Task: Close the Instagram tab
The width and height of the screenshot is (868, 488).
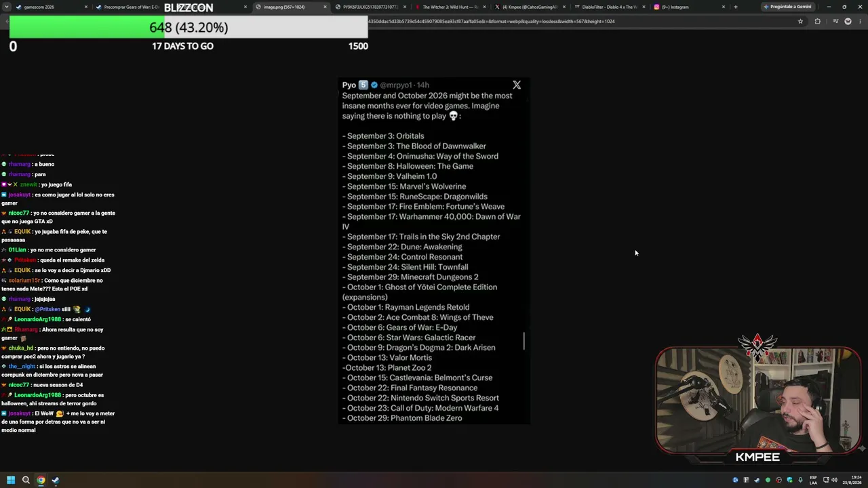Action: tap(724, 7)
